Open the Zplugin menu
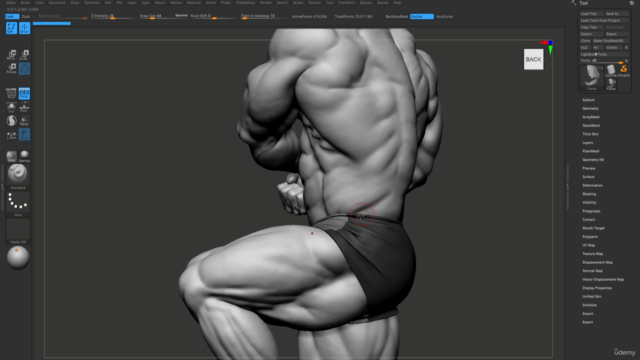This screenshot has height=360, width=640. [366, 3]
